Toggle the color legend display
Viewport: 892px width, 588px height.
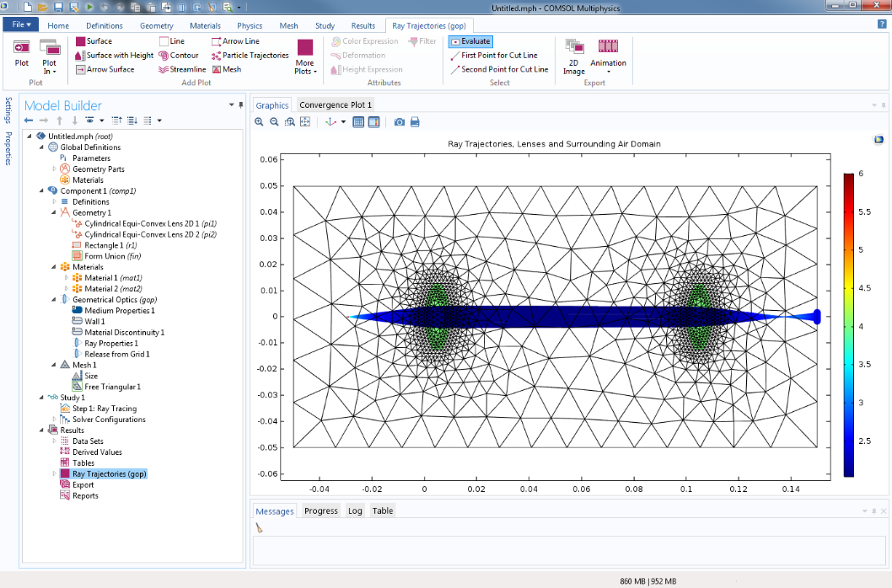click(373, 121)
